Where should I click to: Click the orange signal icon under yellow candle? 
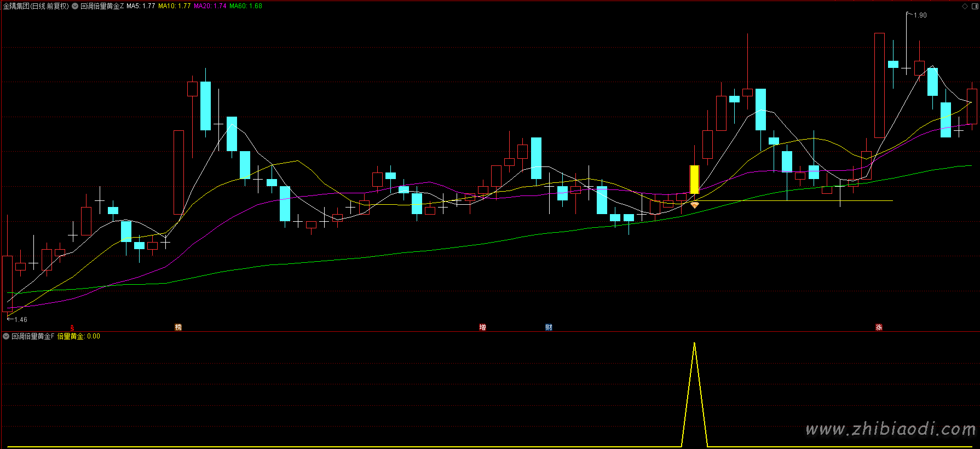[x=694, y=205]
